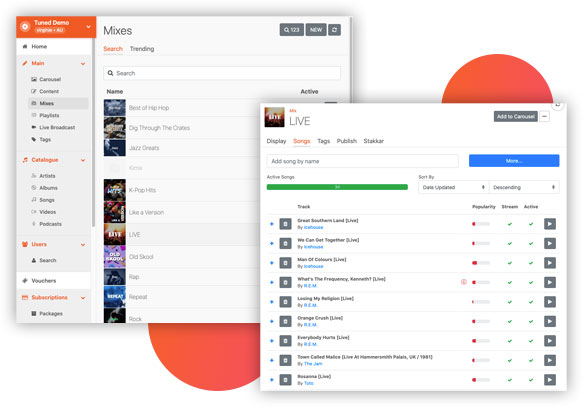Play Great Southern Land [Live]
583x407 pixels.
coord(550,224)
